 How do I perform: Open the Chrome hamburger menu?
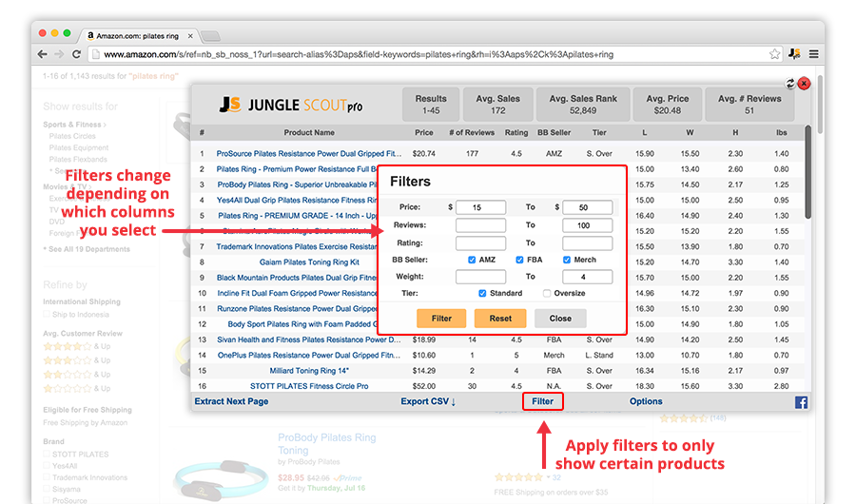(x=814, y=54)
